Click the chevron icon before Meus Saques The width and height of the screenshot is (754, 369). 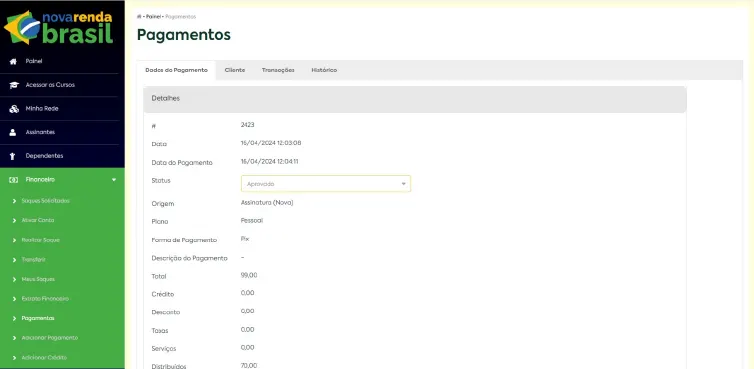[x=14, y=280]
